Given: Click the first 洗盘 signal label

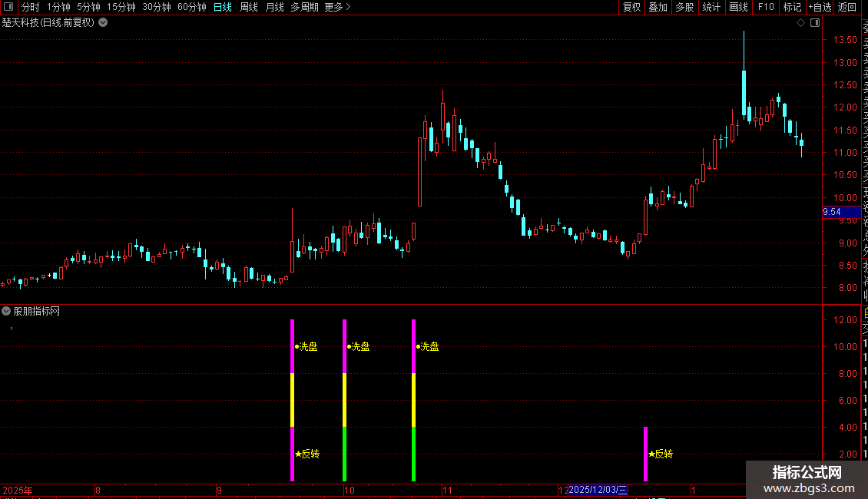Looking at the screenshot, I should tap(306, 347).
